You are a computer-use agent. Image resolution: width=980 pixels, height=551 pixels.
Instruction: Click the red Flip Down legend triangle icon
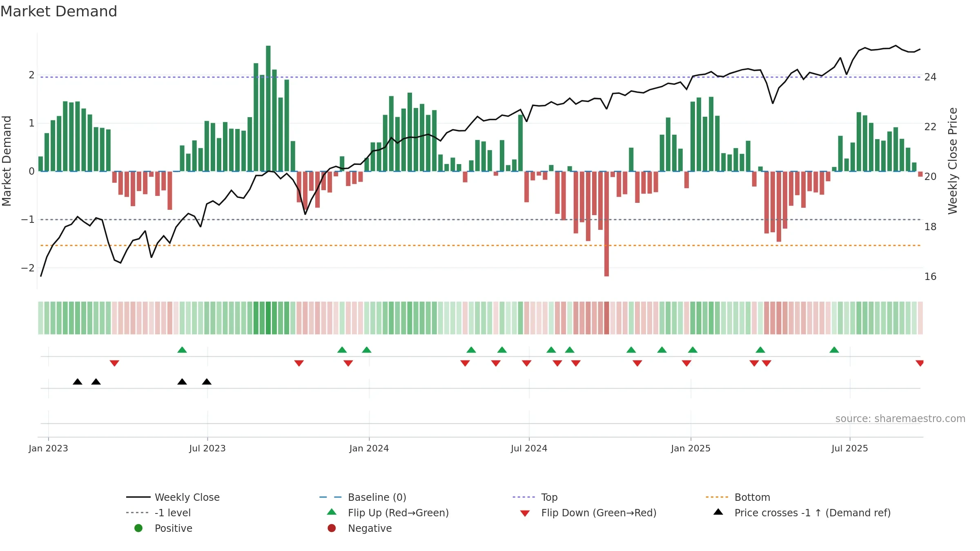click(525, 513)
